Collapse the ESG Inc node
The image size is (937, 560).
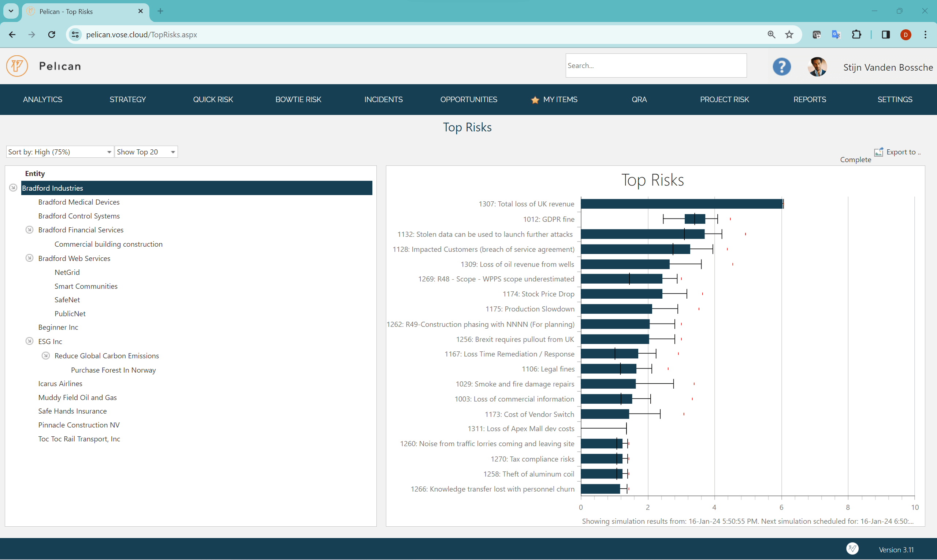point(29,341)
